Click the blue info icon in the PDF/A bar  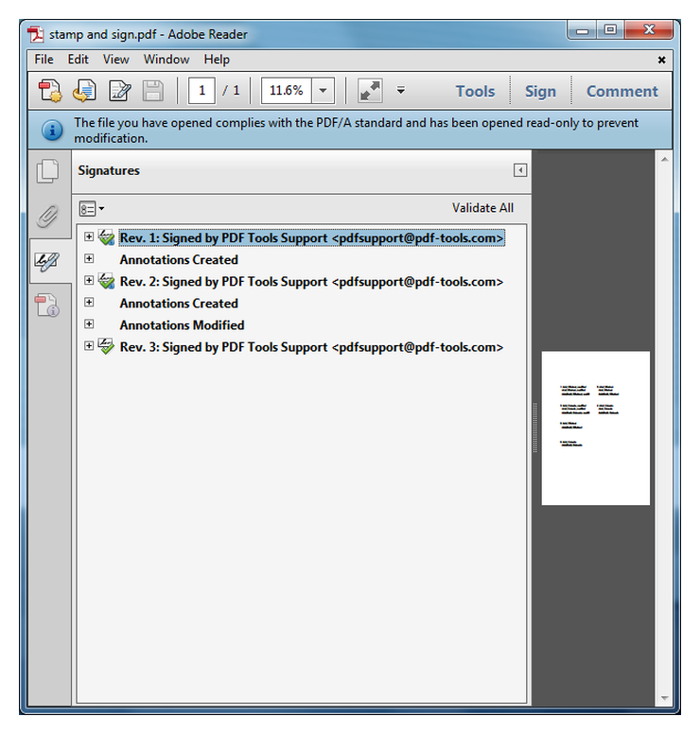52,130
